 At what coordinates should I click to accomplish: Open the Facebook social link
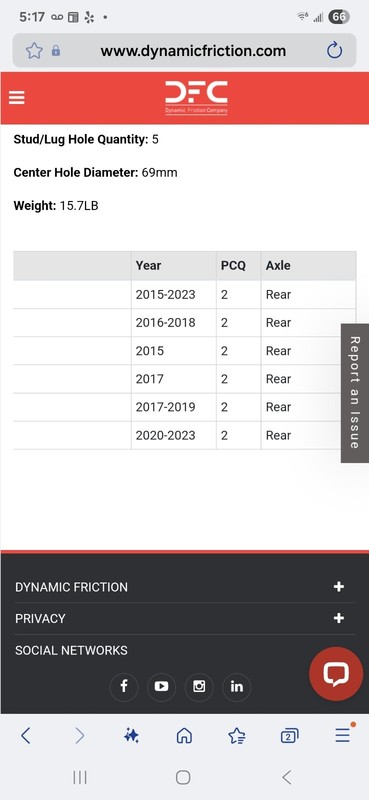tap(124, 686)
